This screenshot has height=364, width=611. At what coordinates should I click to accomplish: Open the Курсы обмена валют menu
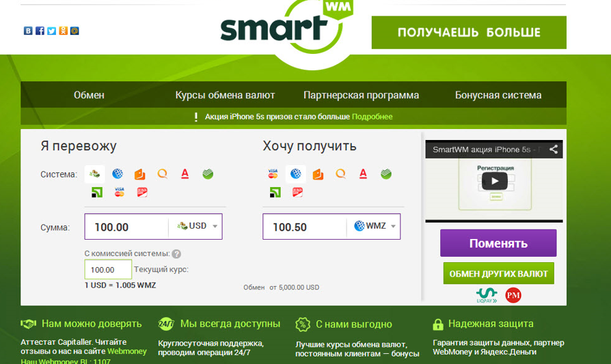[x=225, y=95]
